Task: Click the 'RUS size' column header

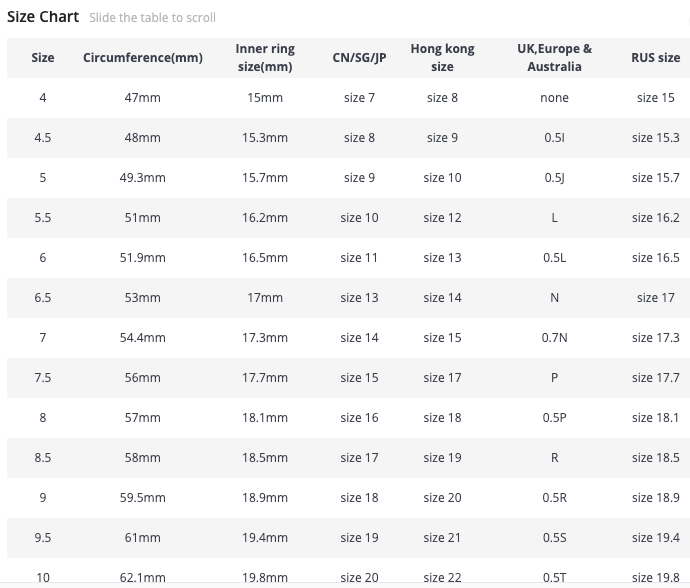Action: tap(655, 58)
